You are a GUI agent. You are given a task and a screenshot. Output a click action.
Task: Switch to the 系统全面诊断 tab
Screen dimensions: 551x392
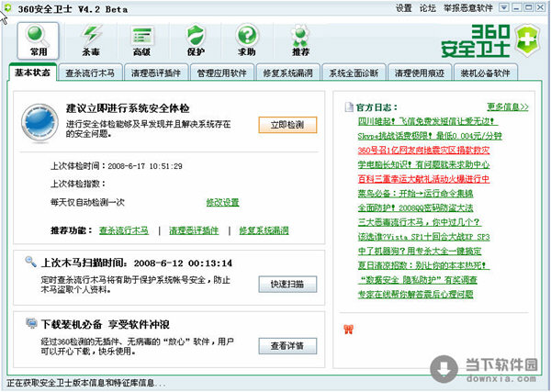point(354,73)
